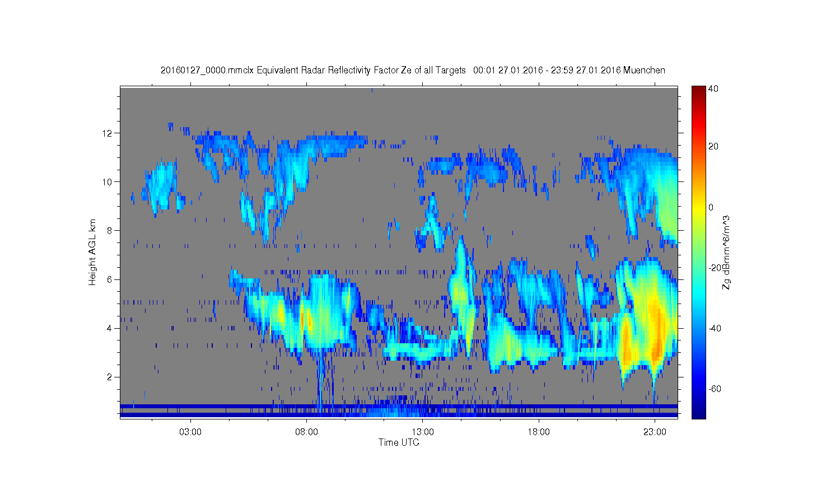Click the colorbar value -20

tap(715, 268)
